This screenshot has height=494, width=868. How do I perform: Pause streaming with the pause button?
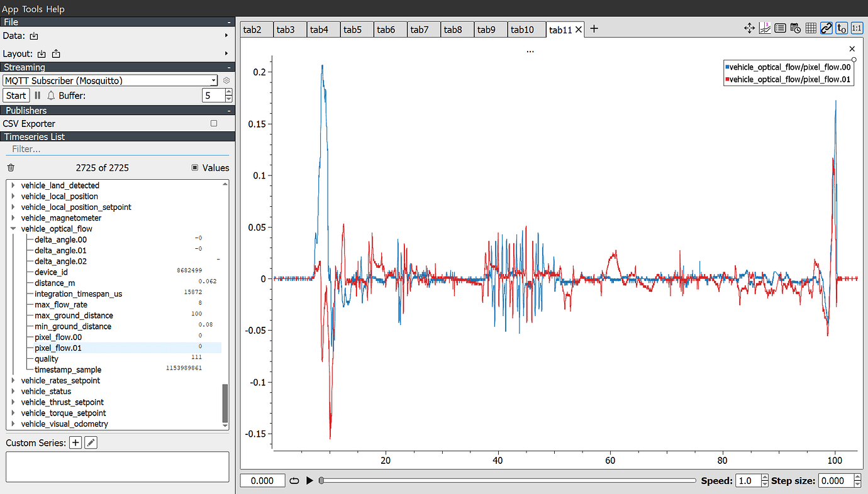tap(38, 95)
